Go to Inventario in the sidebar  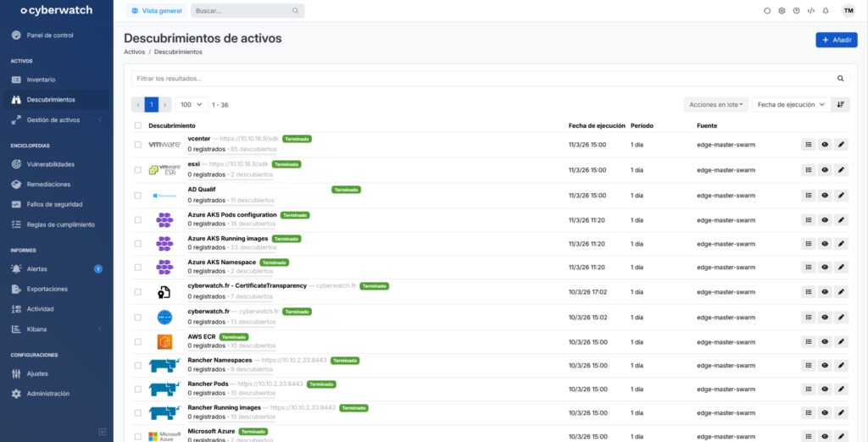click(x=41, y=80)
